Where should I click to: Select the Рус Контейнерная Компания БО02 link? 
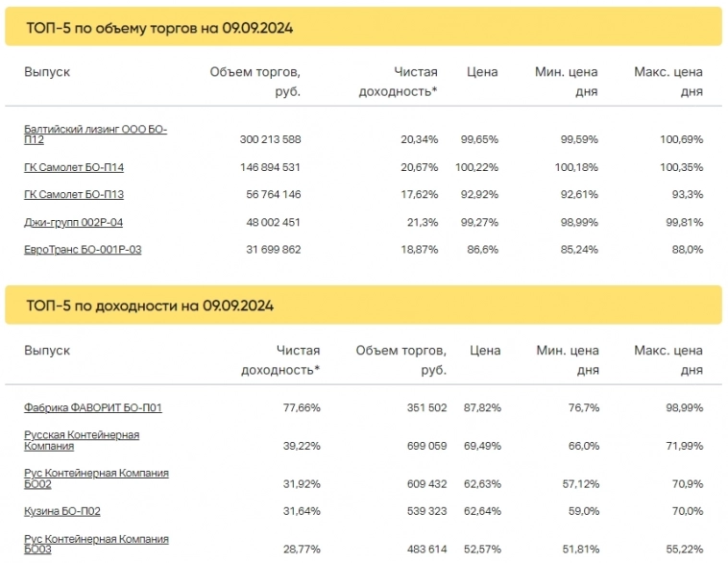coord(96,478)
